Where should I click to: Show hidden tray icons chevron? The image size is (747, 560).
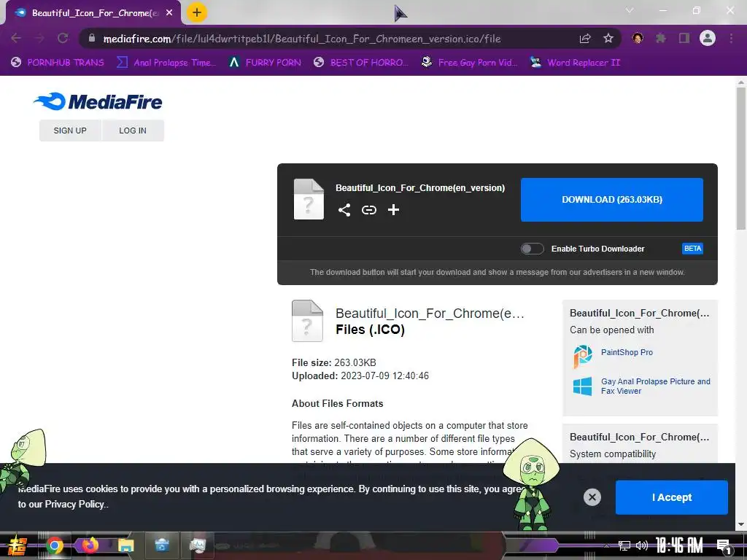(x=606, y=545)
